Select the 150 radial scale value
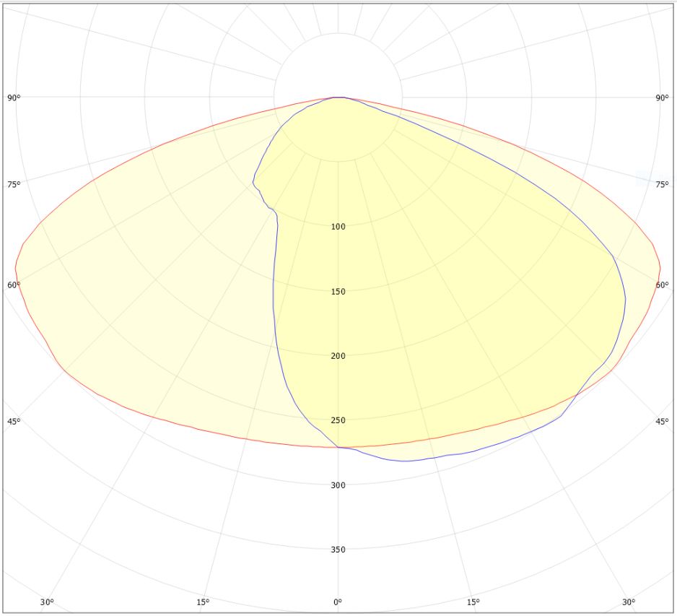The width and height of the screenshot is (677, 616). (x=338, y=292)
